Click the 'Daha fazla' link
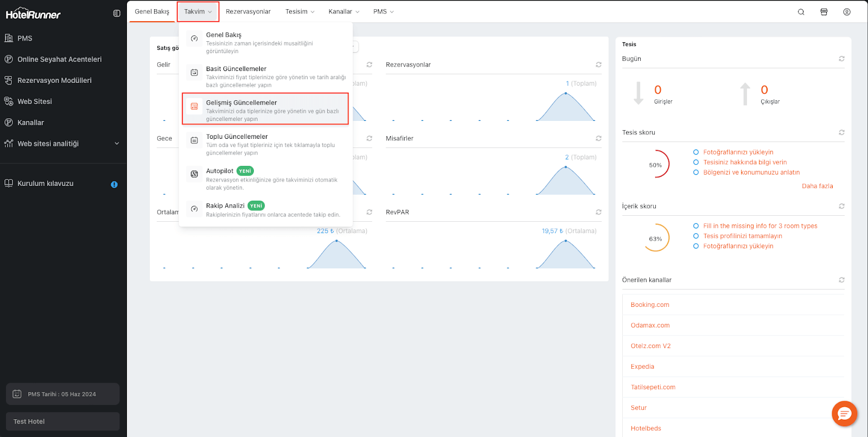Viewport: 868px width, 437px height. tap(817, 186)
